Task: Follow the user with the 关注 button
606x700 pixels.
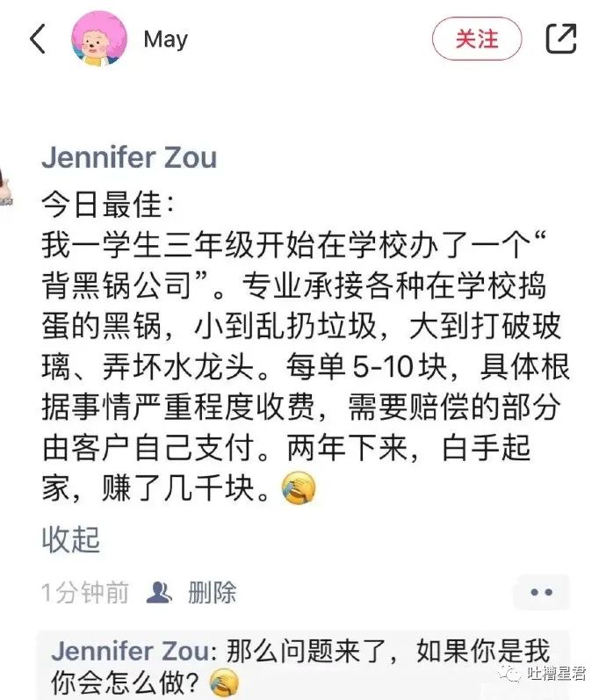Action: point(477,39)
